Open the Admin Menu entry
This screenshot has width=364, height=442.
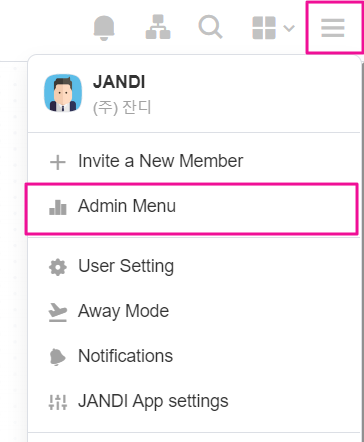coord(192,208)
